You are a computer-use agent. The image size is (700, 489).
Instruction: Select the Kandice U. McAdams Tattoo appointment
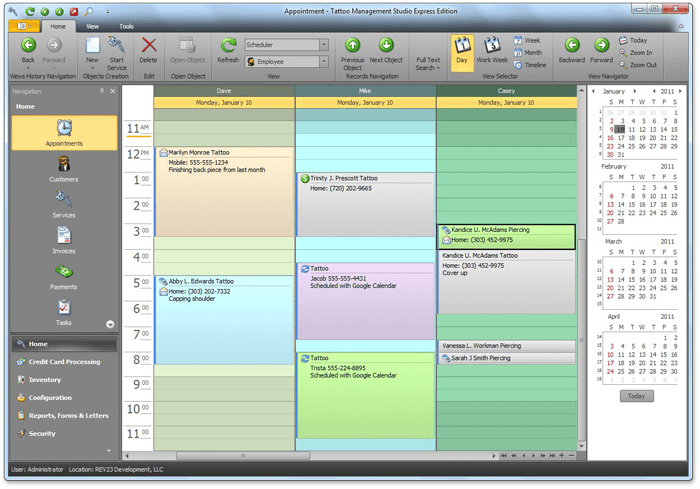(x=506, y=282)
